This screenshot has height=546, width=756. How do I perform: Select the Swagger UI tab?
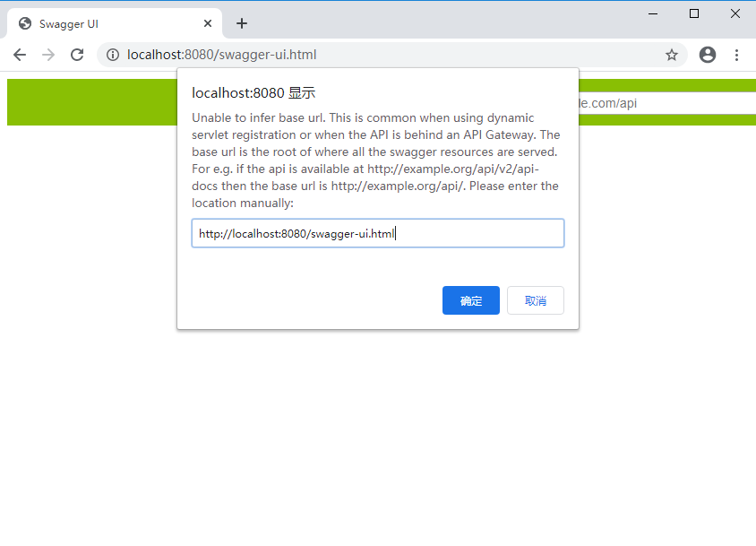coord(115,23)
